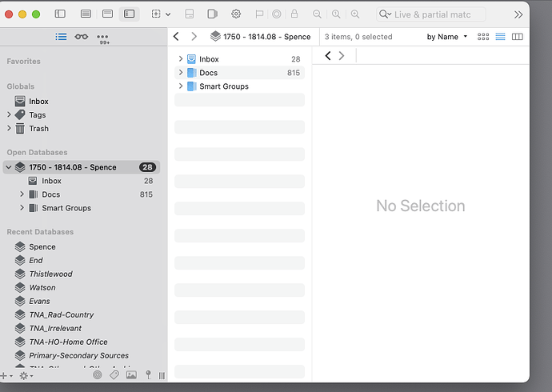Image resolution: width=552 pixels, height=392 pixels.
Task: Open the new item dropdown arrow
Action: coord(168,14)
